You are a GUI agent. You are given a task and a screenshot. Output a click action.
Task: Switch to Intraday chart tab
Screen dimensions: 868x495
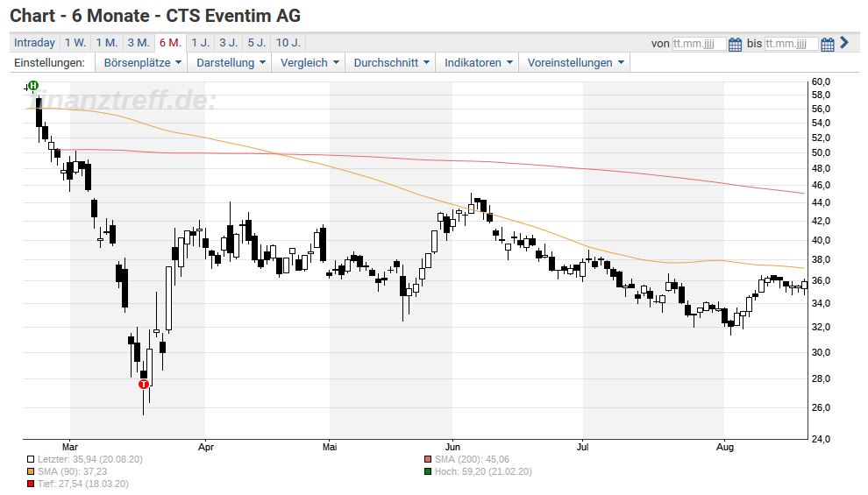pyautogui.click(x=34, y=43)
